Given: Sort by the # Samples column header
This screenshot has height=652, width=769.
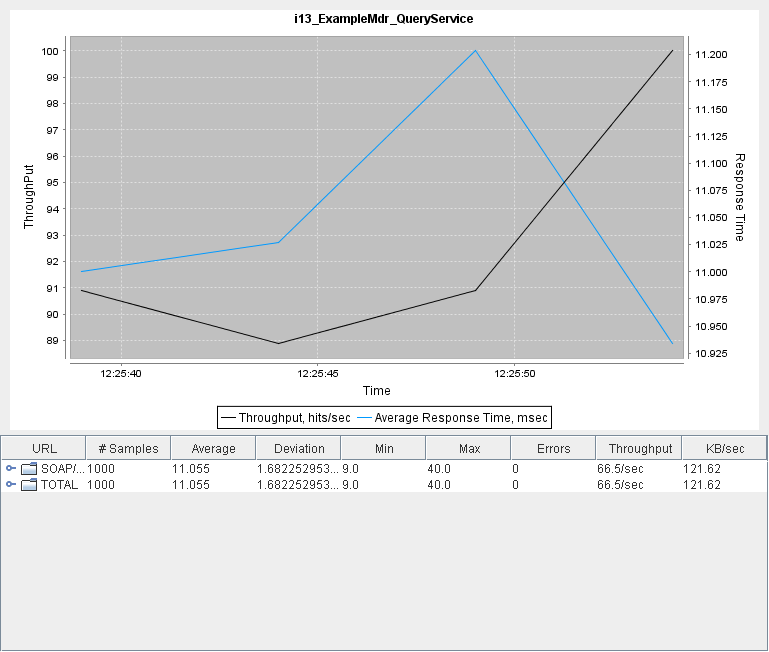Looking at the screenshot, I should click(128, 448).
